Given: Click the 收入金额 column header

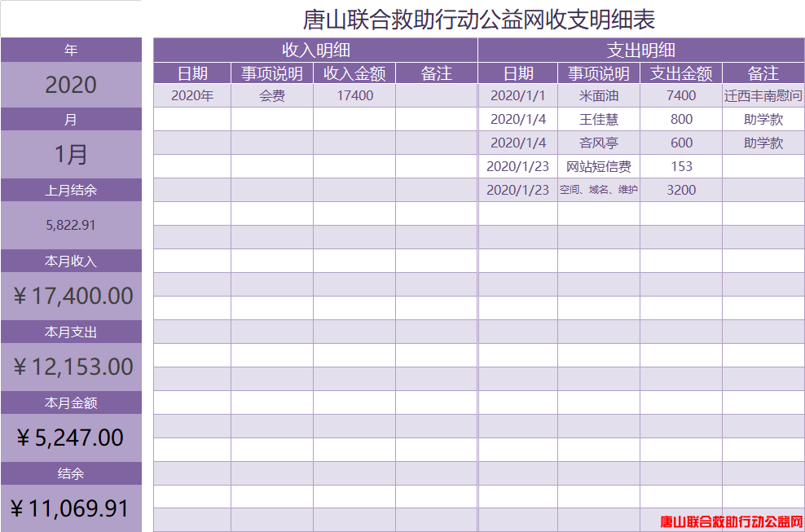Looking at the screenshot, I should pos(354,73).
